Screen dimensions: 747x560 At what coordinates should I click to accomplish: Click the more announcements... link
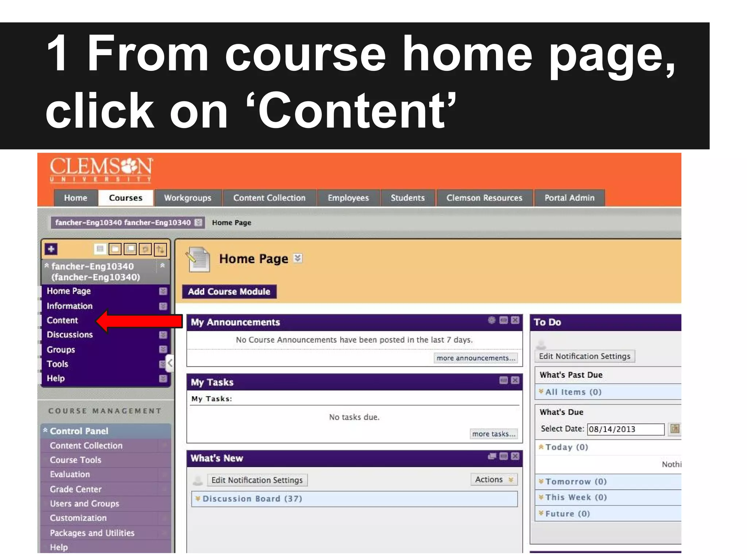[x=476, y=358]
